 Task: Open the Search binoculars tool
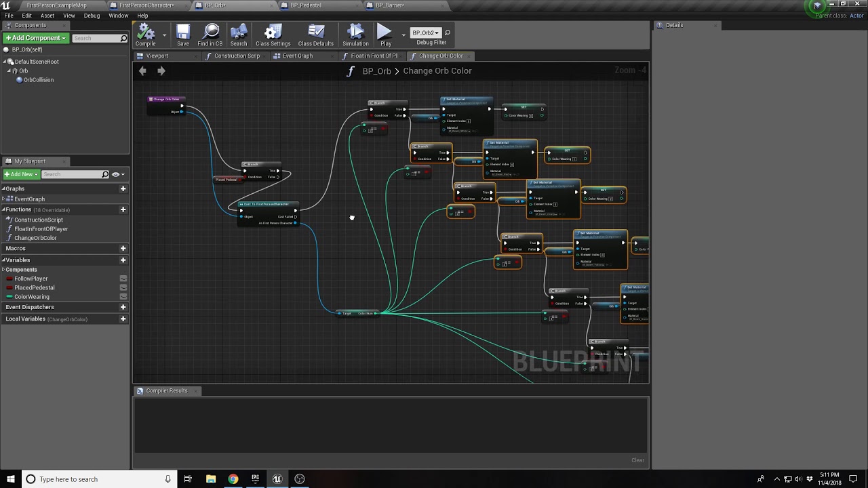click(239, 36)
